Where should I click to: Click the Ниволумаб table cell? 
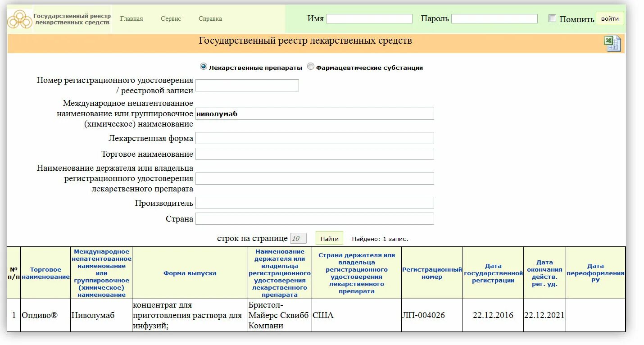pos(101,315)
